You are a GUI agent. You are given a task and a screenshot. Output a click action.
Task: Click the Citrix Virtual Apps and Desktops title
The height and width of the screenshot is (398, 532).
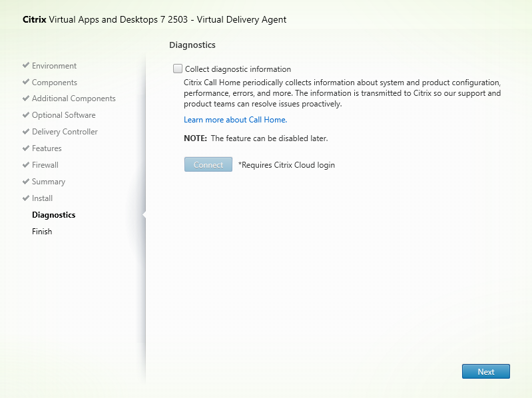[x=150, y=19]
